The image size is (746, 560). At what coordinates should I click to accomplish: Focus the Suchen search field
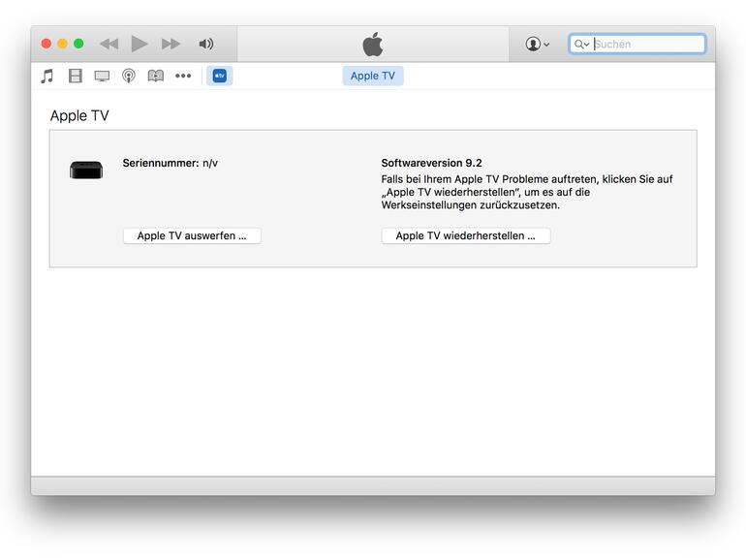tap(637, 45)
